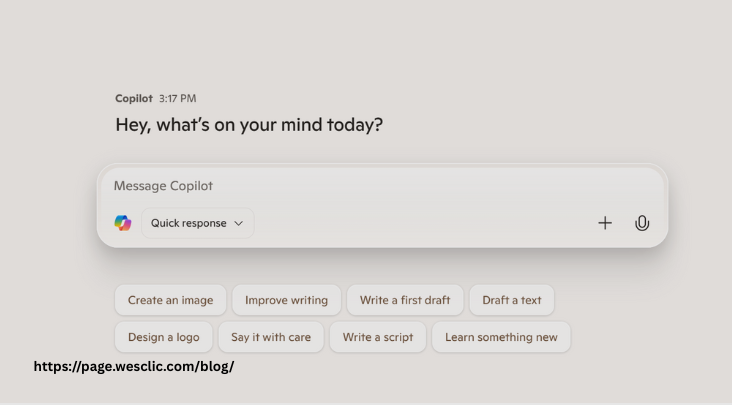Select the Write a script chip
Image resolution: width=732 pixels, height=405 pixels.
378,337
